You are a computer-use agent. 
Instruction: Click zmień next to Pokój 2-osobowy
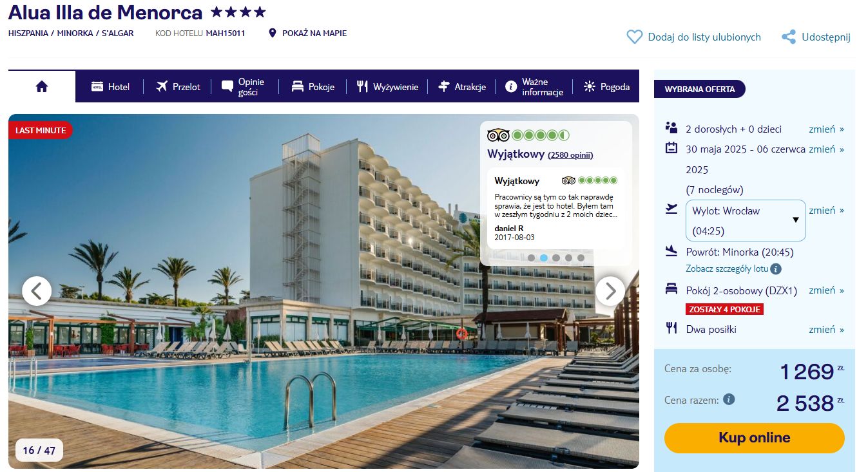[x=826, y=290]
